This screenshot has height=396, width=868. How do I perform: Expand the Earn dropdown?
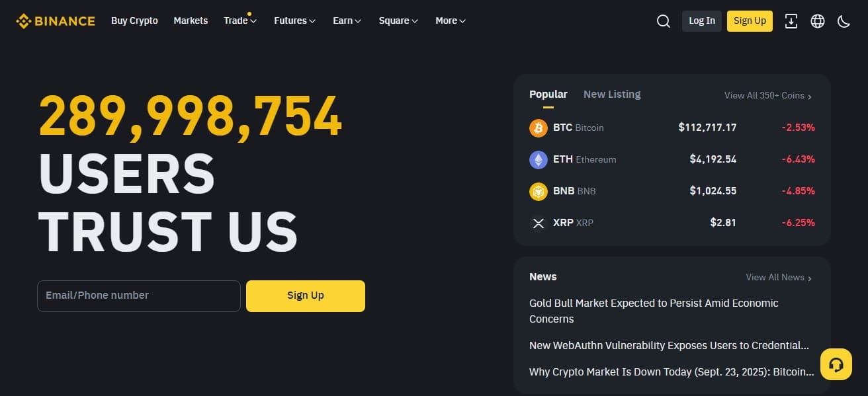point(346,20)
